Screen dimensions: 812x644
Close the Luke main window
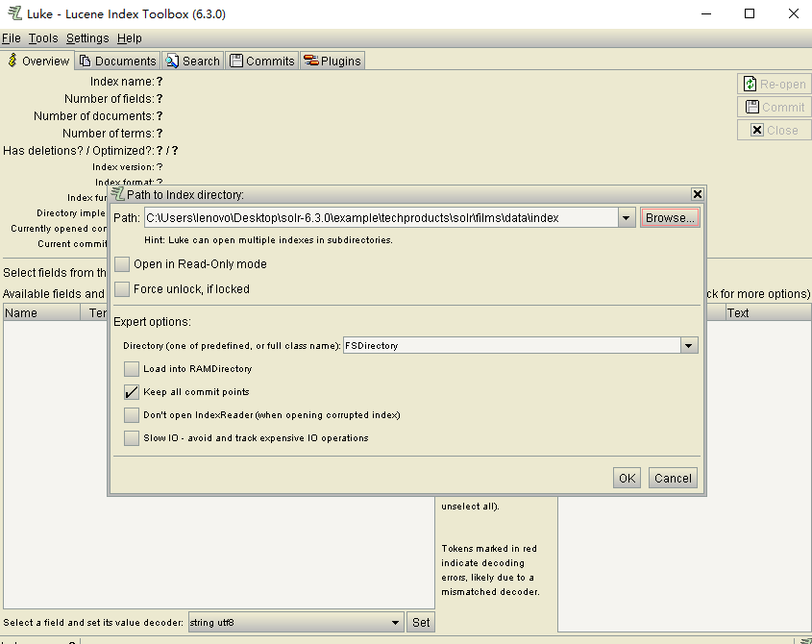click(794, 14)
